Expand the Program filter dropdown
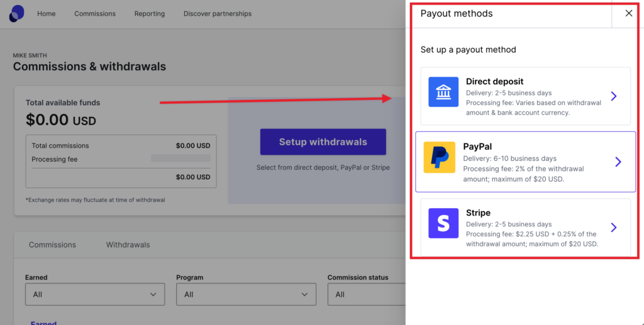644x325 pixels. click(246, 294)
